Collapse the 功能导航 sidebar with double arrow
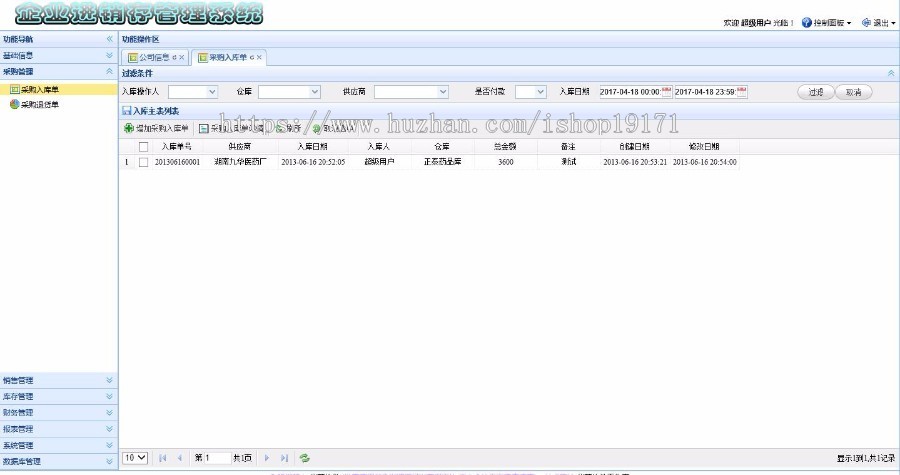 click(x=109, y=39)
